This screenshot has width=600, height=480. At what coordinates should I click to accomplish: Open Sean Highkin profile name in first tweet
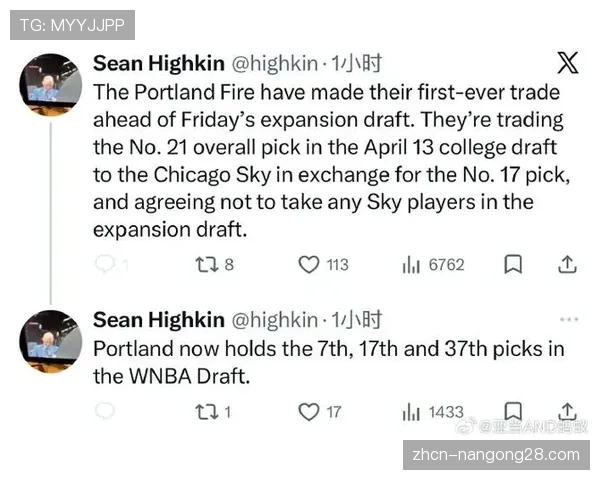[x=158, y=64]
